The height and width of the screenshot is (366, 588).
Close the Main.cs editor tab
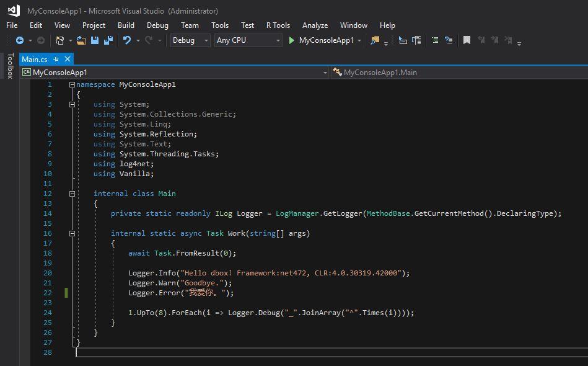pos(68,59)
